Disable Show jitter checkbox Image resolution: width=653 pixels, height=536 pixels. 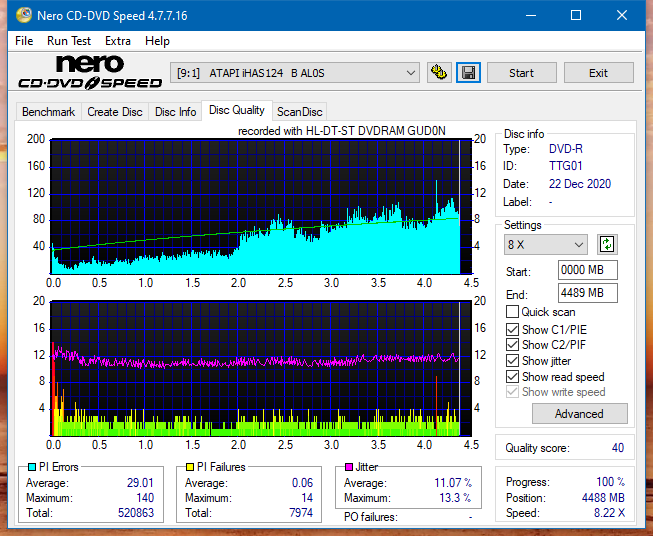tap(512, 361)
